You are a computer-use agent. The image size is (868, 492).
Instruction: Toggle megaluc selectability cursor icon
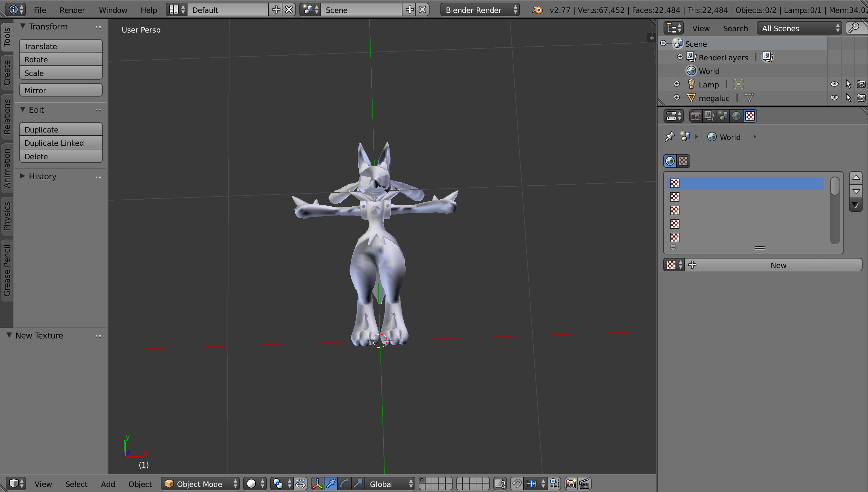[848, 98]
